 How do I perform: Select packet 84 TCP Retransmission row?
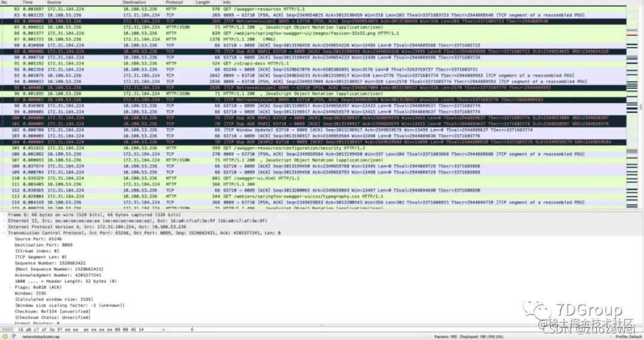click(313, 21)
